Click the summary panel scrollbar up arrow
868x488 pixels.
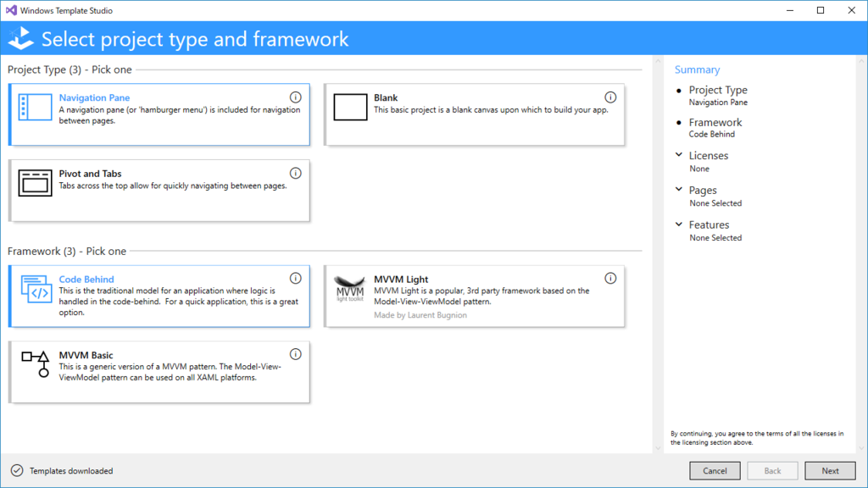coord(861,61)
